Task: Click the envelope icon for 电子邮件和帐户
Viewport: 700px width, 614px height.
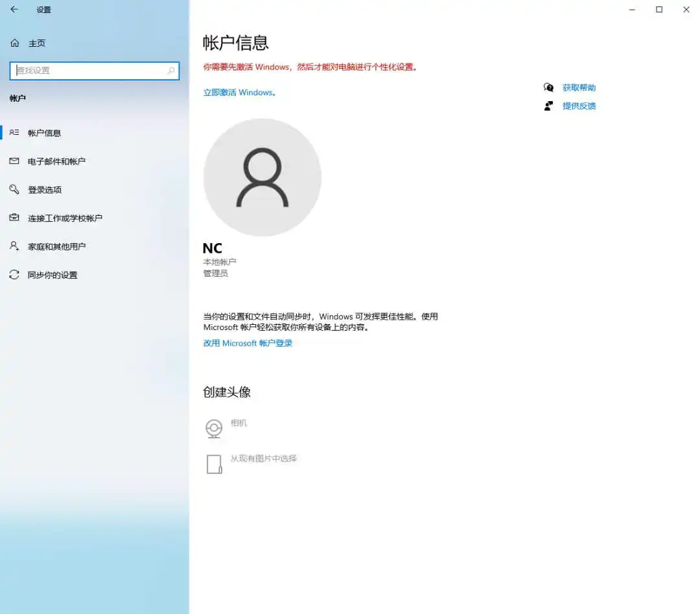Action: click(x=14, y=161)
